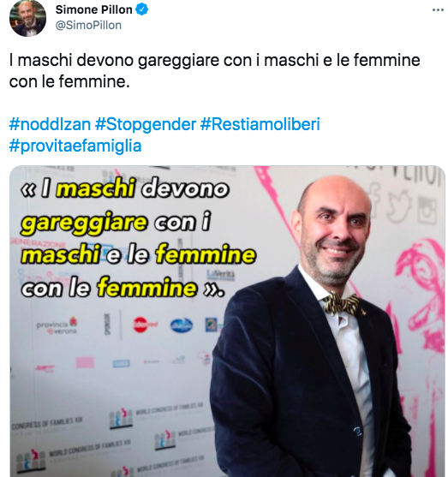Click the La Verità logo in the photo

click(x=221, y=274)
